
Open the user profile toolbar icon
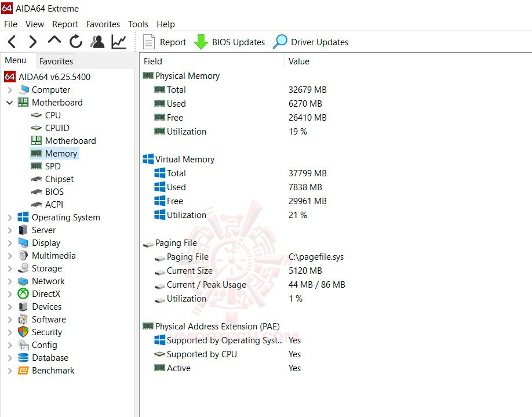[x=97, y=41]
